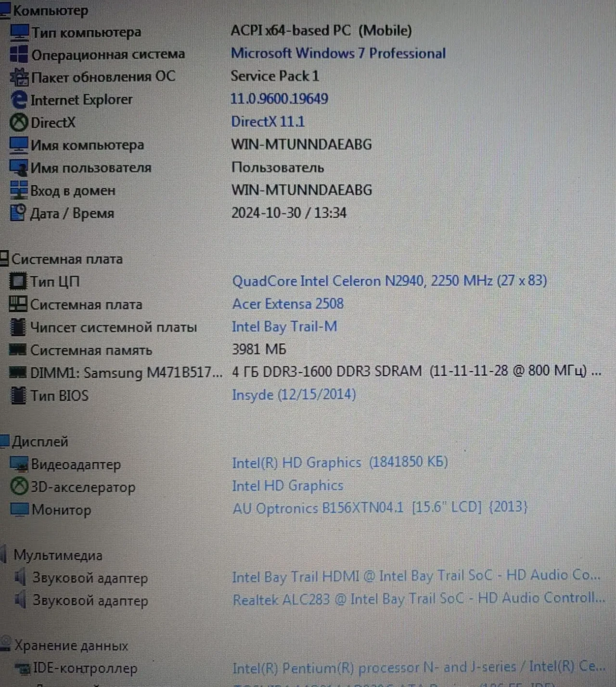Click the monitor icon beside Монитор
Viewport: 616px width, 687px height.
[18, 509]
